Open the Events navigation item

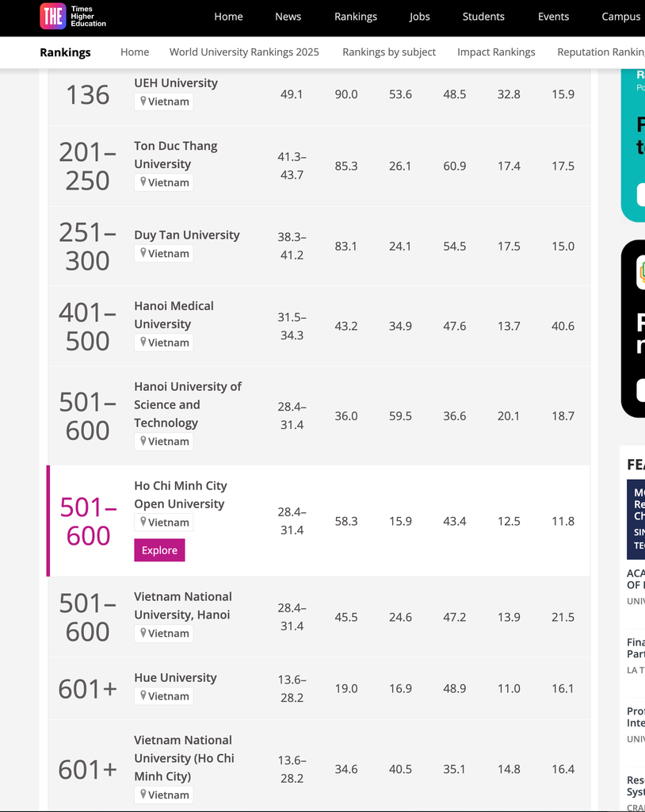[553, 17]
